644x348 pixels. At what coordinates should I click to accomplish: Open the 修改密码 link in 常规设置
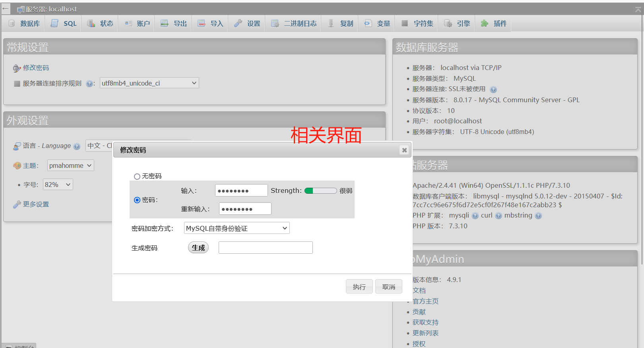pos(36,68)
